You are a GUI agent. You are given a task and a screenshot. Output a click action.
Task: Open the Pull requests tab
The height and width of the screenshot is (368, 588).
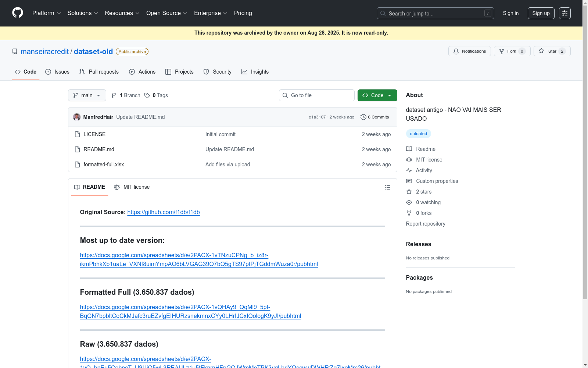tap(99, 72)
